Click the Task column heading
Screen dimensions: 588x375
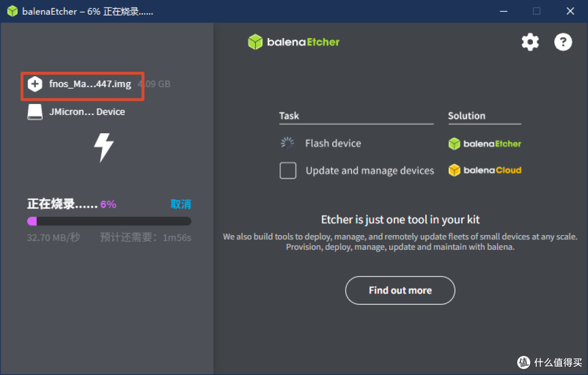point(289,116)
